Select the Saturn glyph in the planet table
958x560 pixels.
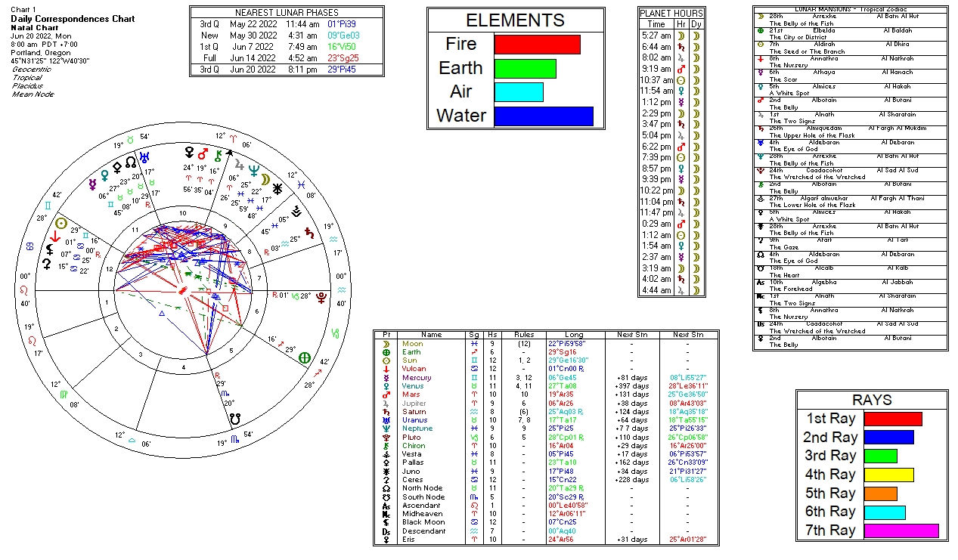pos(386,412)
